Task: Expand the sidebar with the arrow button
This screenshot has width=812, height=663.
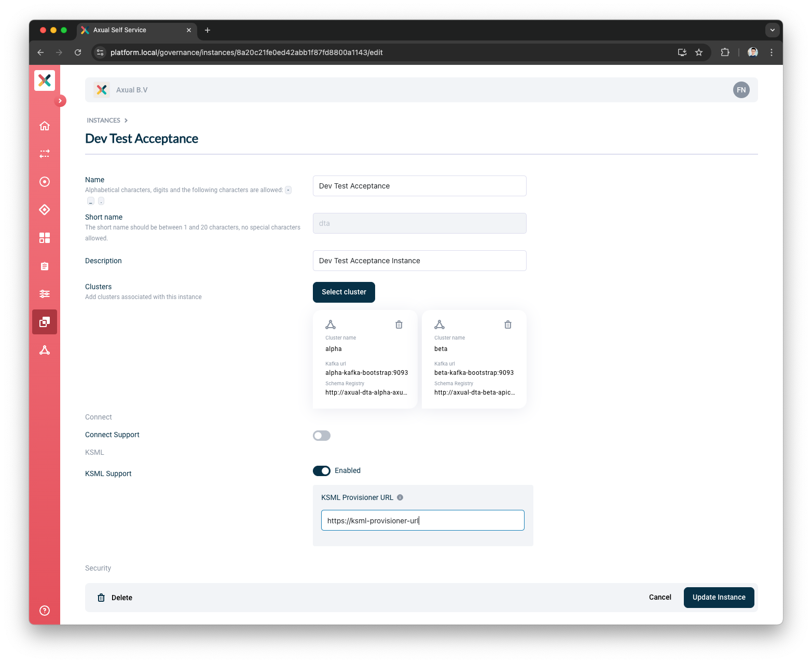Action: pos(60,101)
